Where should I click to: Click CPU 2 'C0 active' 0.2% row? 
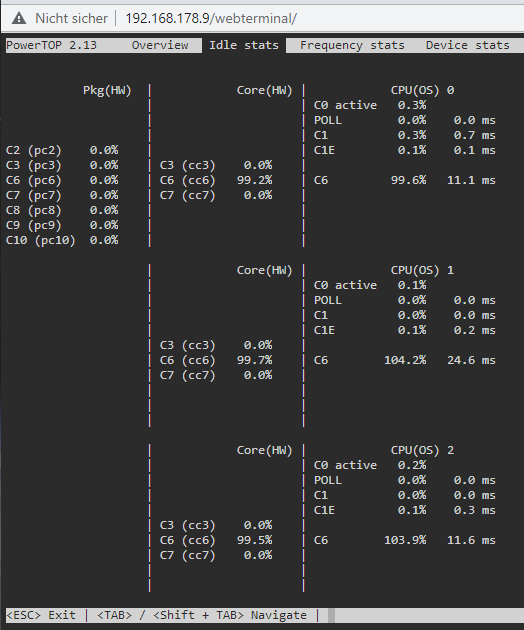point(370,465)
